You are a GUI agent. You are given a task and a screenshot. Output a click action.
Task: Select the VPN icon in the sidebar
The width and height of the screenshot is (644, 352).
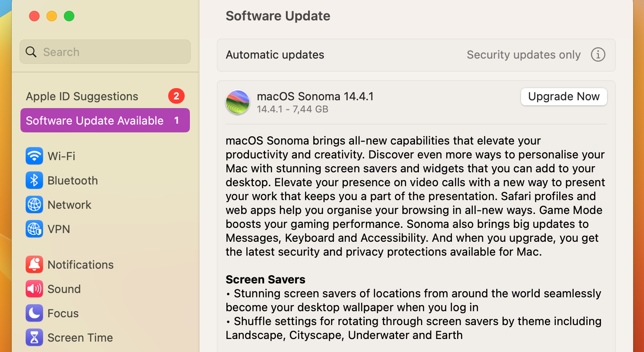tap(34, 229)
